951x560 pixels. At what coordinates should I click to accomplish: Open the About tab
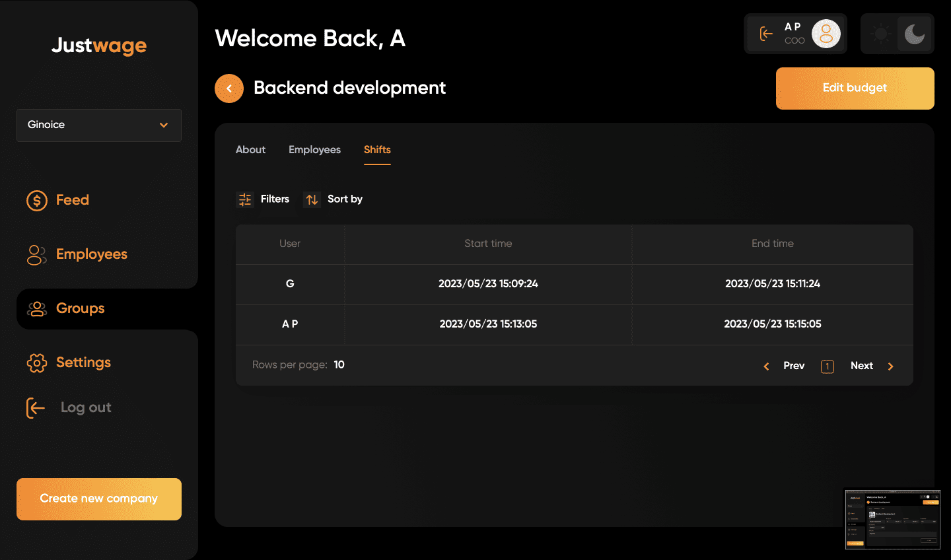pos(250,150)
